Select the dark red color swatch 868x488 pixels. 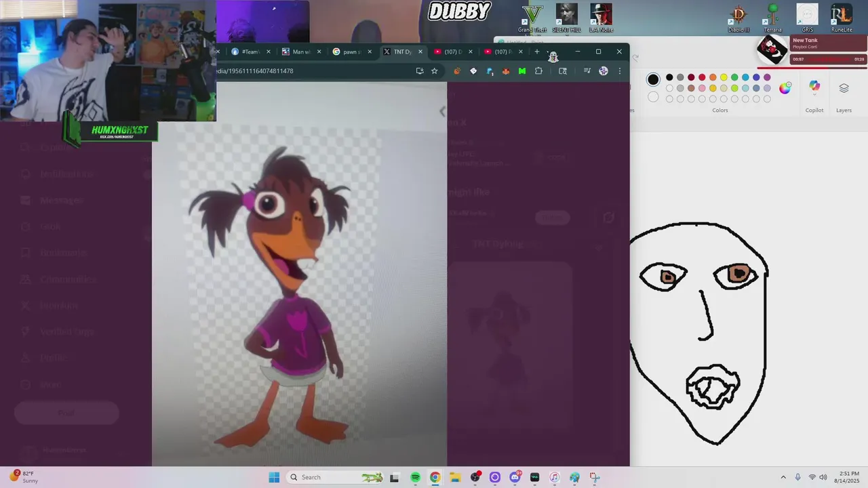click(x=691, y=77)
